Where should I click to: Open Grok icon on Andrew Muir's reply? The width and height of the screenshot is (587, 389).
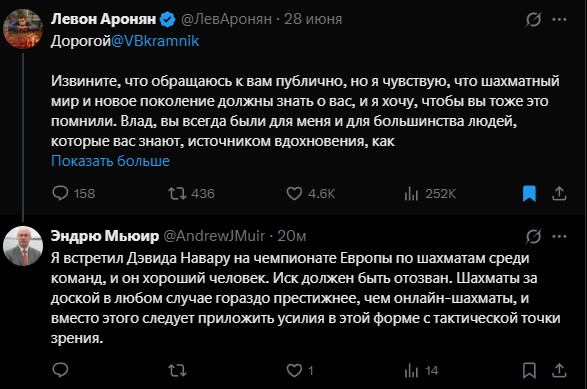tap(533, 236)
